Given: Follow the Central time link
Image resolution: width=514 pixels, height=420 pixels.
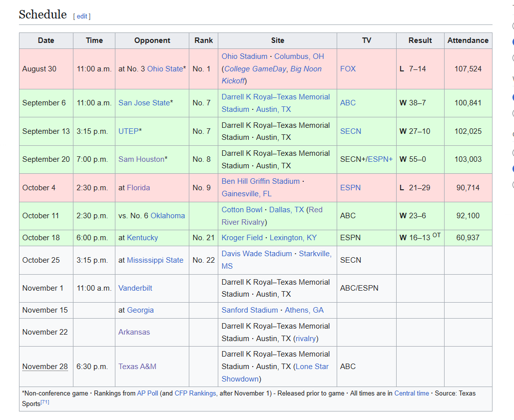Looking at the screenshot, I should 412,394.
